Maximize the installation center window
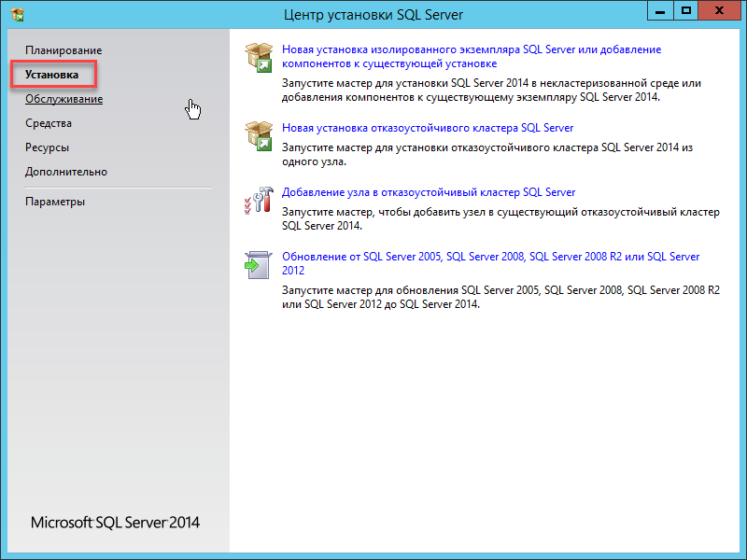 (686, 11)
